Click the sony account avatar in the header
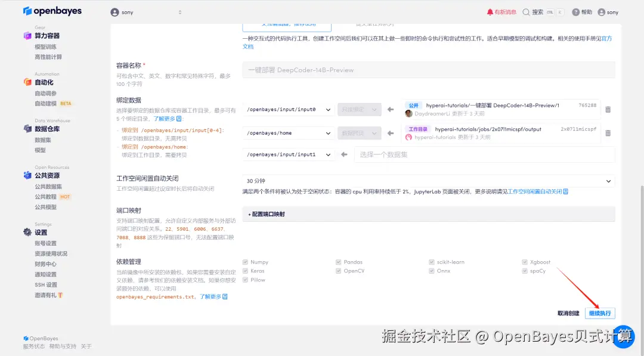The image size is (644, 356). (x=114, y=13)
